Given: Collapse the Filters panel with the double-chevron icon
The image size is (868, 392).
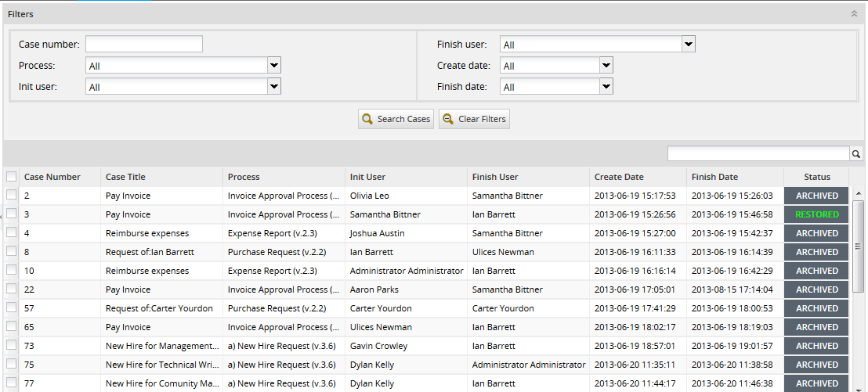Looking at the screenshot, I should click(854, 14).
